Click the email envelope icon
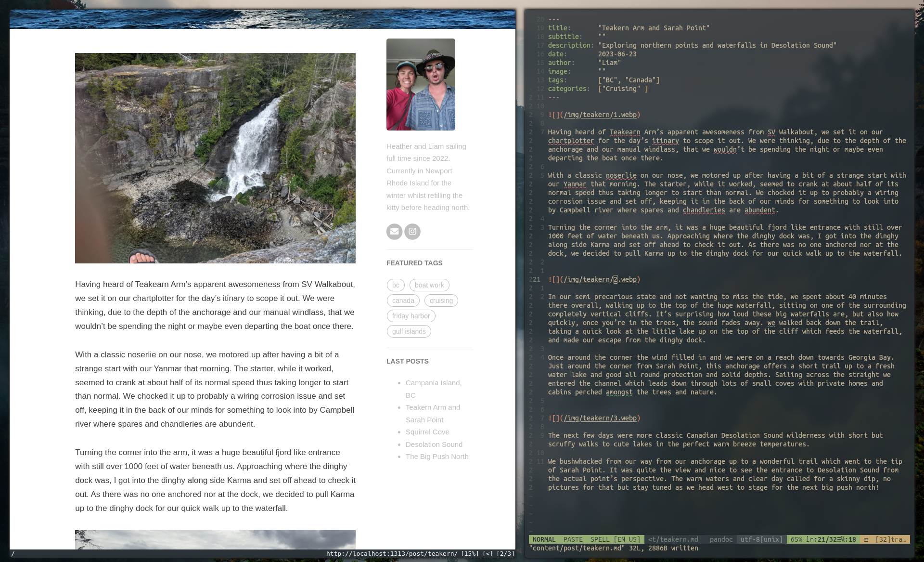The width and height of the screenshot is (924, 562). pyautogui.click(x=394, y=232)
